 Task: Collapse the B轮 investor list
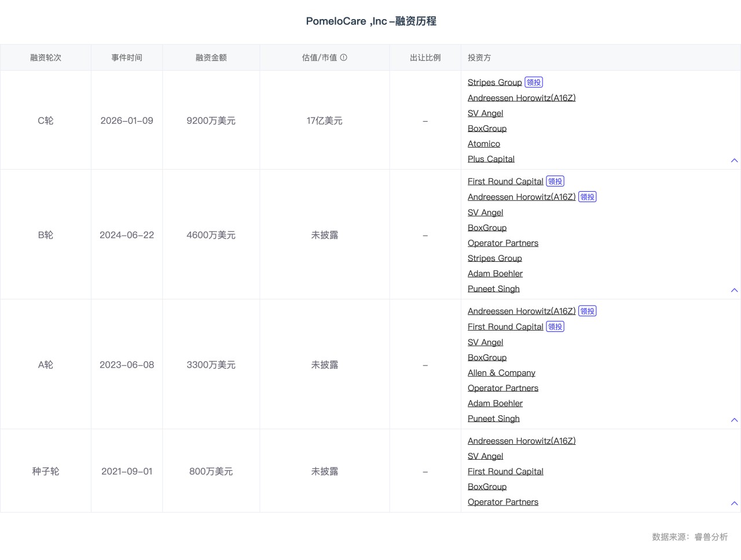(734, 290)
